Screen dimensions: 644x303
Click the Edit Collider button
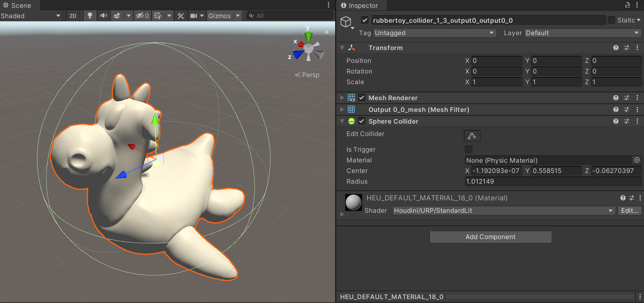472,136
